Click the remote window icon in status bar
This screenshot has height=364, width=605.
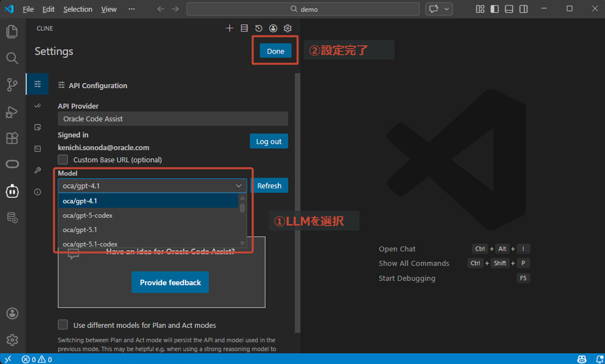(x=8, y=359)
